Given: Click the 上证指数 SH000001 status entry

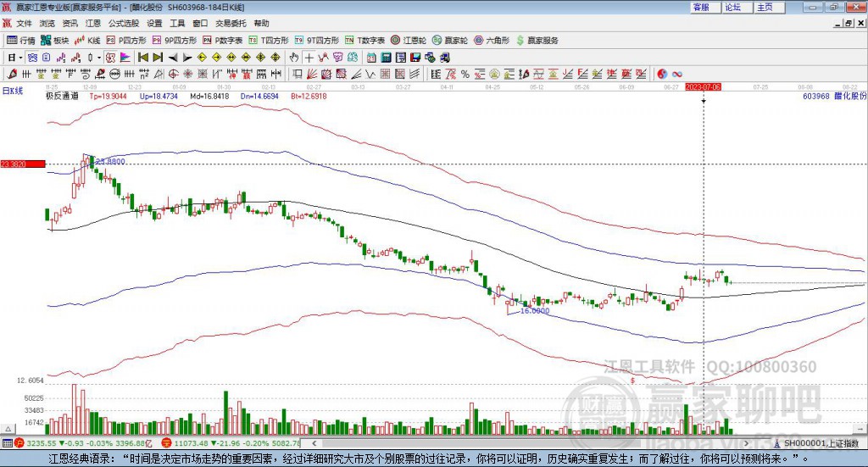Looking at the screenshot, I should [x=815, y=443].
